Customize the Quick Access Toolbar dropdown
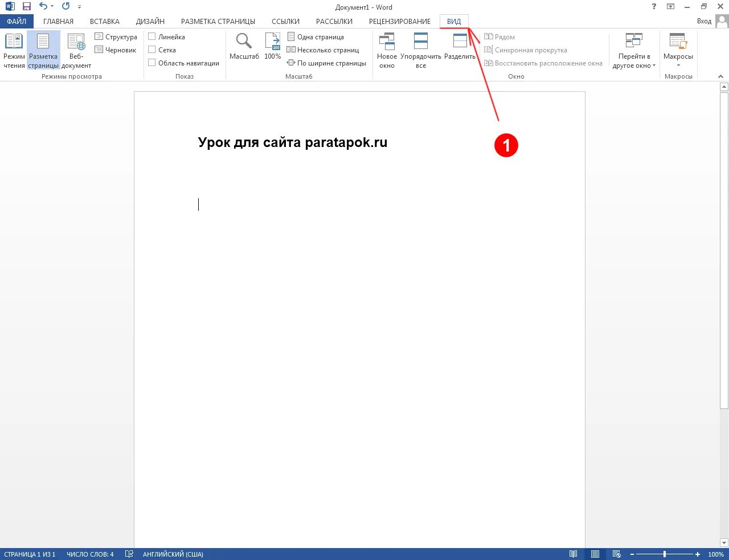 [x=79, y=7]
